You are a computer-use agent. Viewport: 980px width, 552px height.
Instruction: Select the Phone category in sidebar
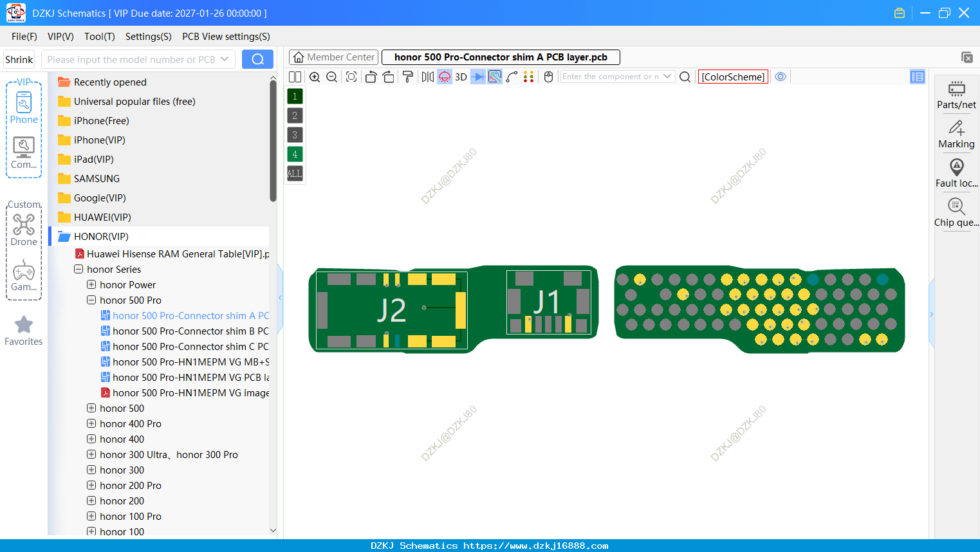coord(24,108)
